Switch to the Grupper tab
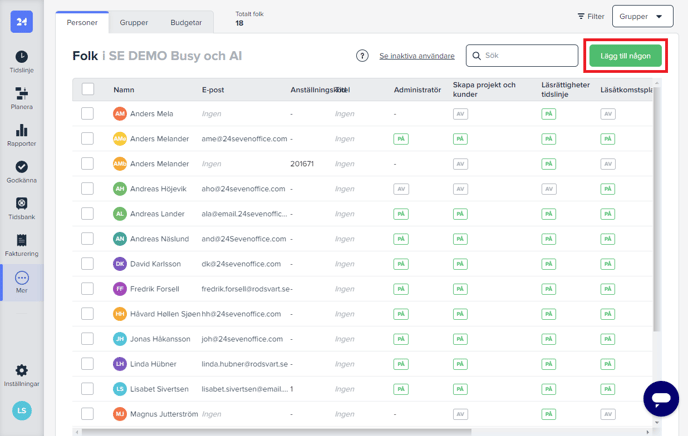 pos(134,22)
